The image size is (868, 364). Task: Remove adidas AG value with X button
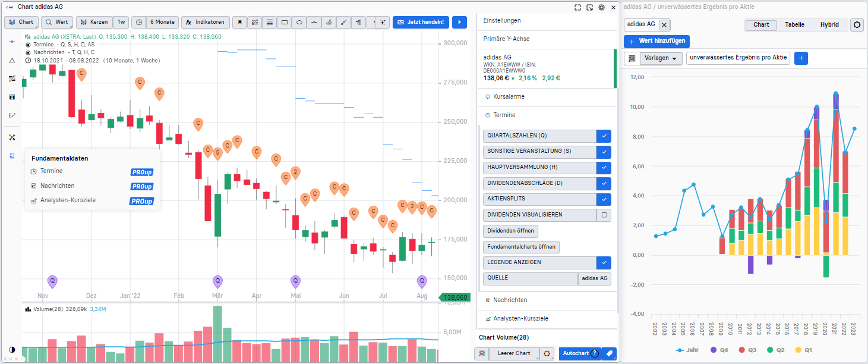coord(664,25)
